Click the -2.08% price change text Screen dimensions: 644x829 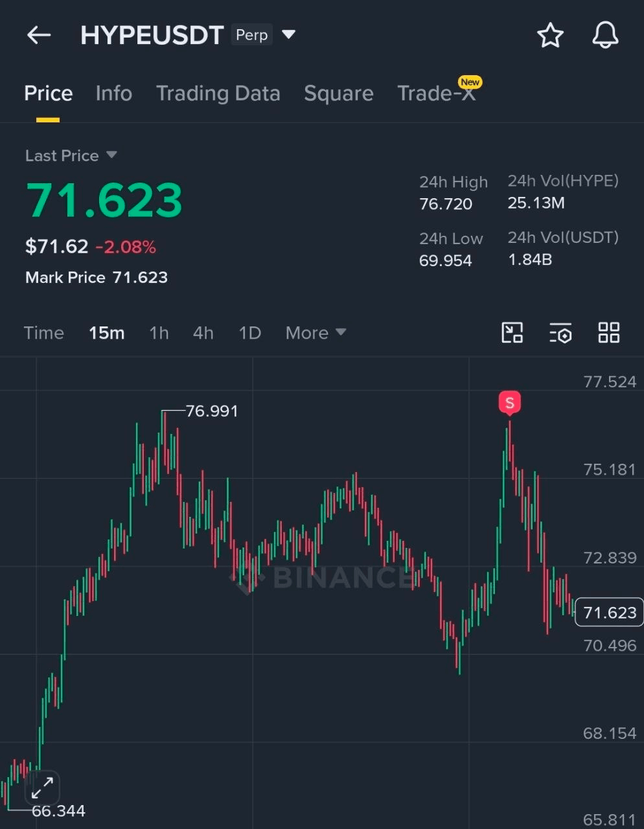(x=126, y=247)
